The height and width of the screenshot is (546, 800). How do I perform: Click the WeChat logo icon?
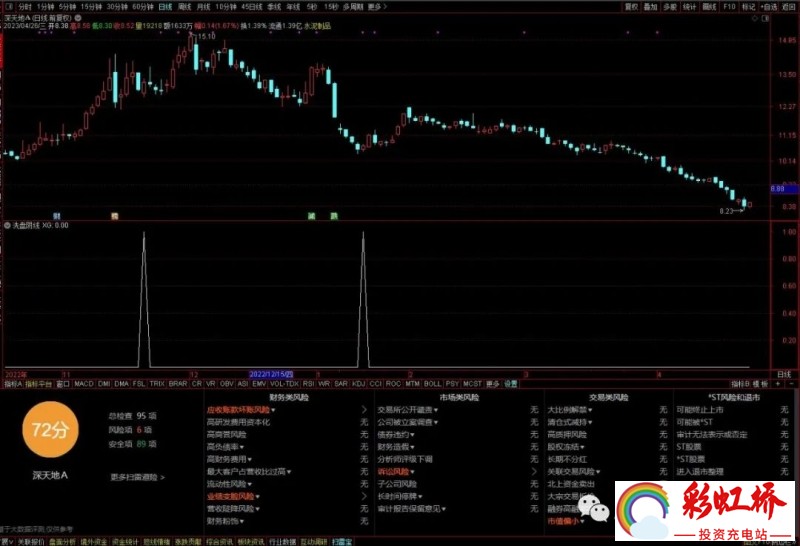pos(598,512)
